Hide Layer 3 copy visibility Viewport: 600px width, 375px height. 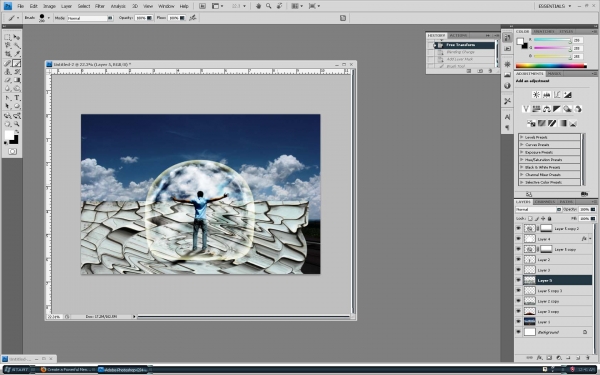pos(518,311)
